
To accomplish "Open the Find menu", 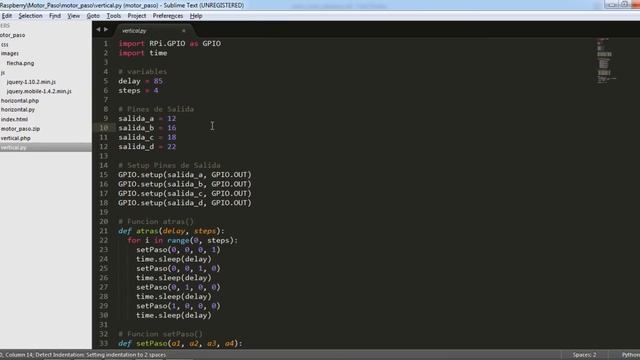I will click(x=55, y=16).
